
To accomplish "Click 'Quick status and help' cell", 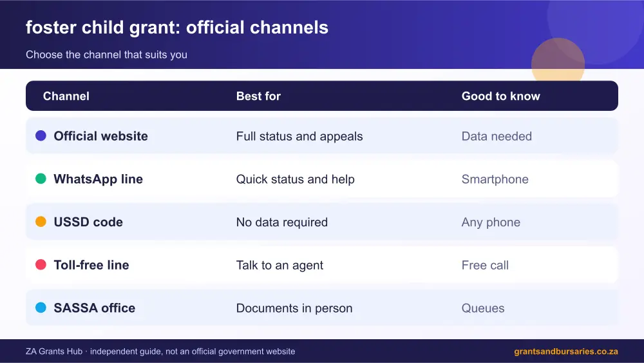I will point(296,179).
